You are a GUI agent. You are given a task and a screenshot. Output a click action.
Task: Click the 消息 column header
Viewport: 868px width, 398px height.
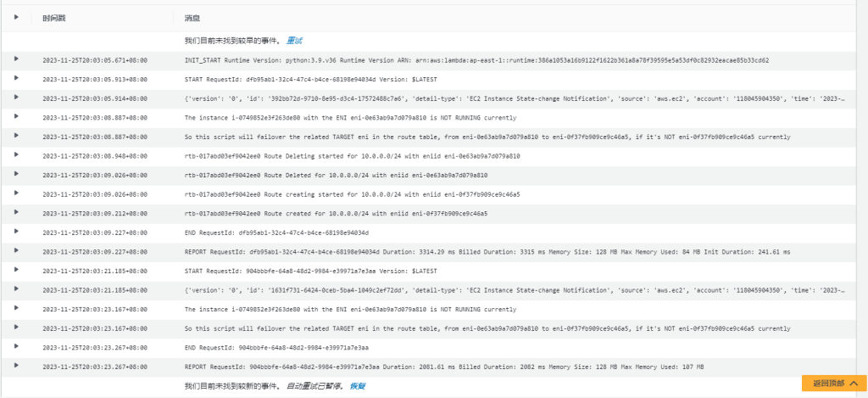coord(192,18)
